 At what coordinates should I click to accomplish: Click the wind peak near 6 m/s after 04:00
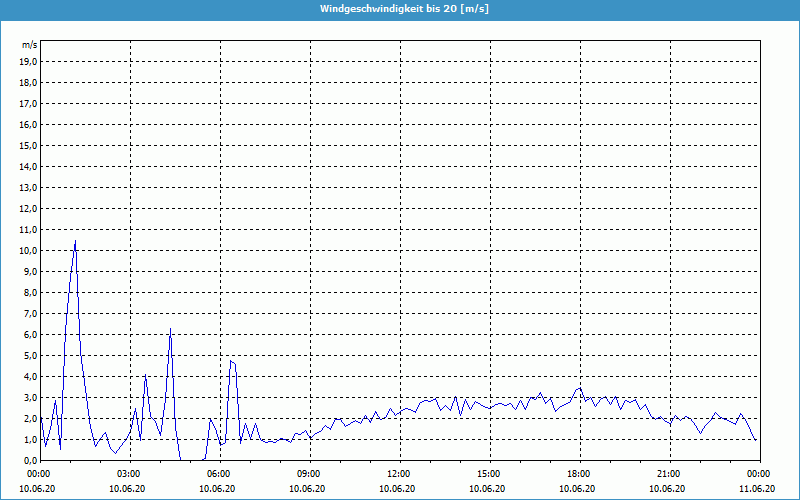(170, 329)
